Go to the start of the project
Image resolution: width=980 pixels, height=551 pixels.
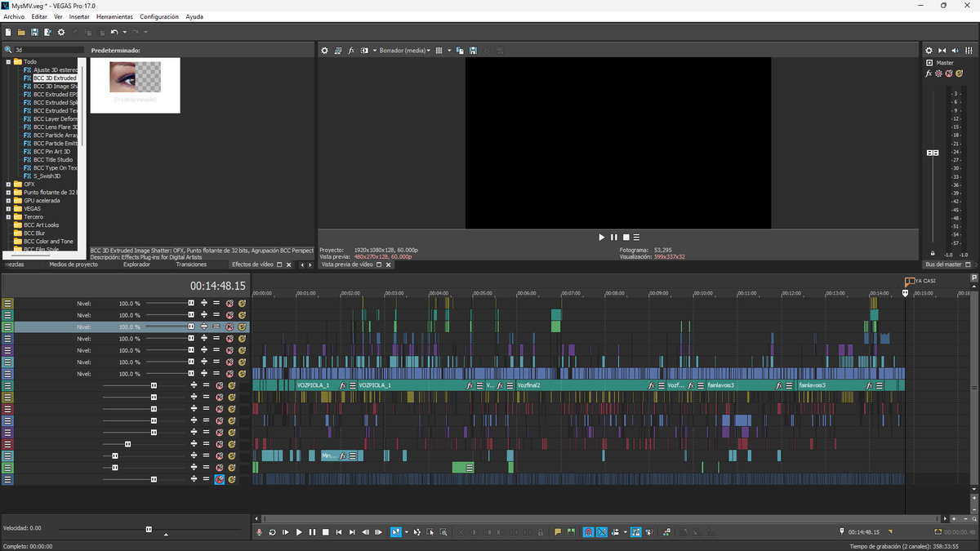point(339,531)
